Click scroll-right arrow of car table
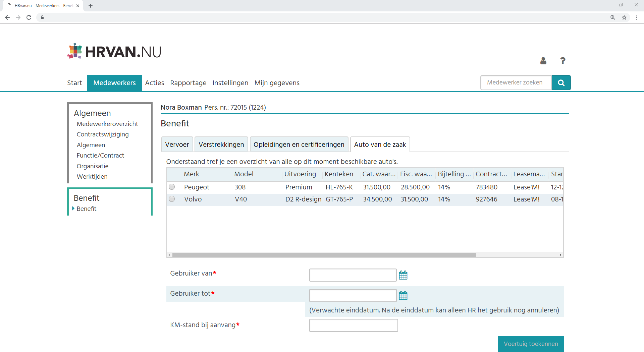 pyautogui.click(x=560, y=255)
